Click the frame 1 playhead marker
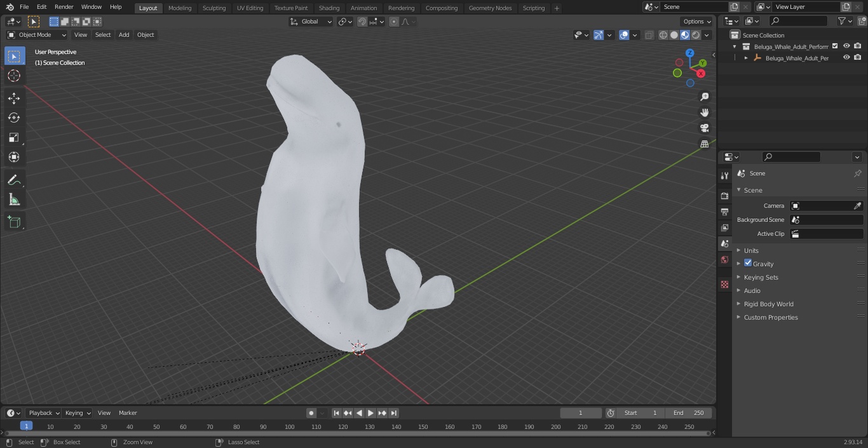 [26, 426]
